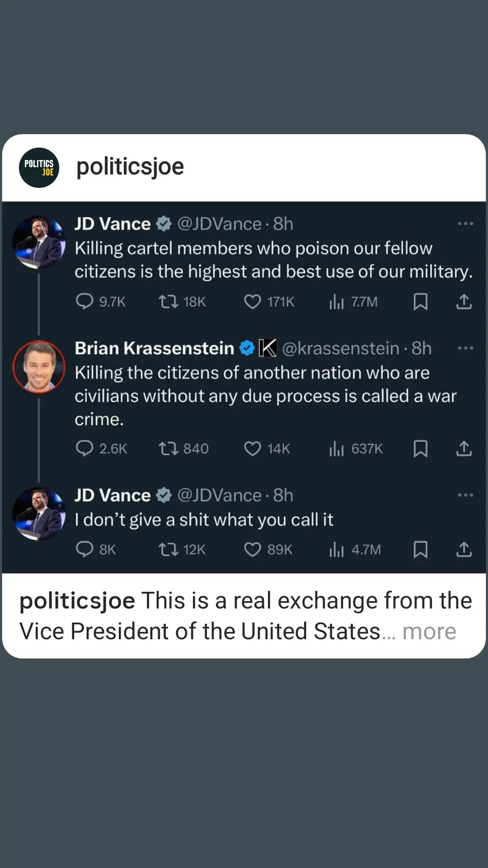Screen dimensions: 488x868
Task: Open more options on last Vance reply
Action: pyautogui.click(x=465, y=495)
